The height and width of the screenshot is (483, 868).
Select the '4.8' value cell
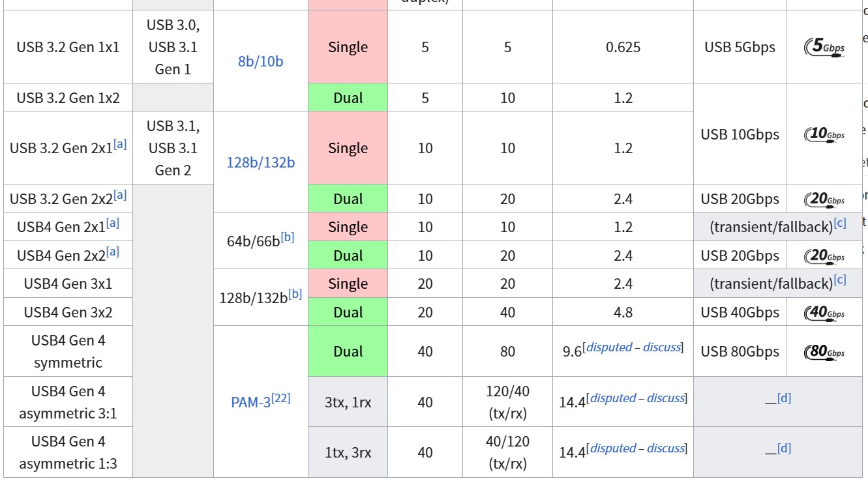(x=623, y=312)
